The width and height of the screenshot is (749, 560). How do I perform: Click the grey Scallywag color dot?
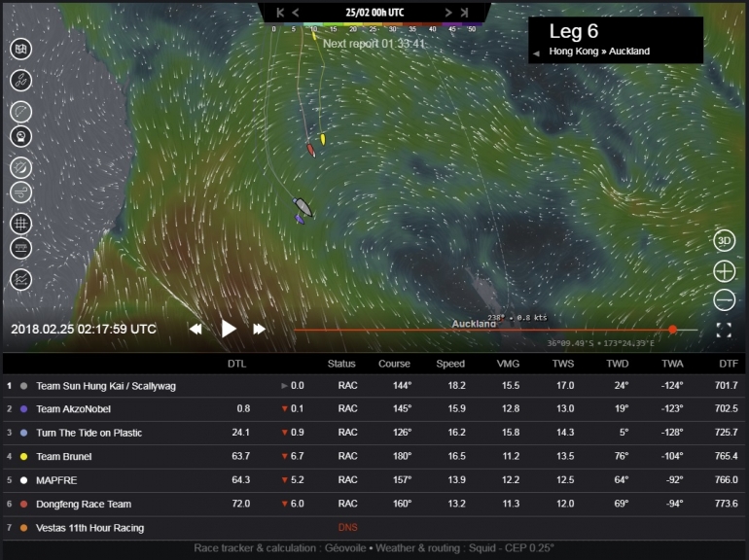coord(24,386)
